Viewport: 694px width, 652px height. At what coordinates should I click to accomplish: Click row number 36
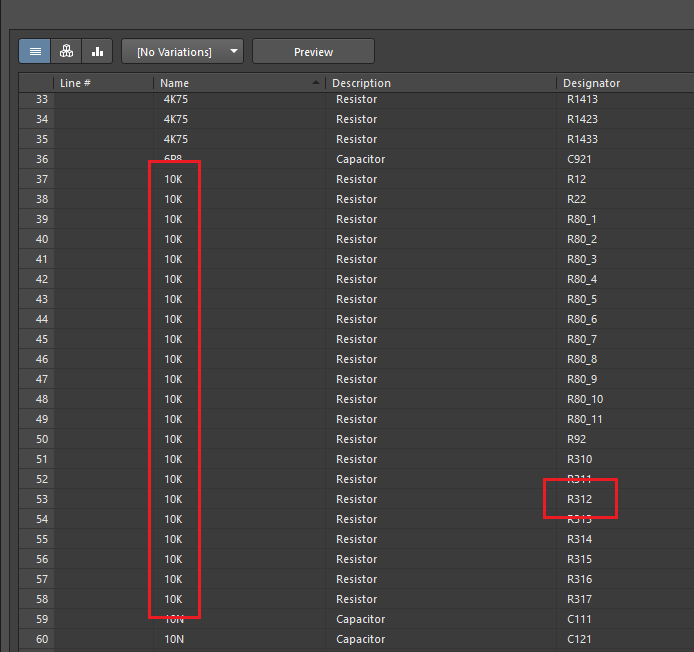click(42, 159)
